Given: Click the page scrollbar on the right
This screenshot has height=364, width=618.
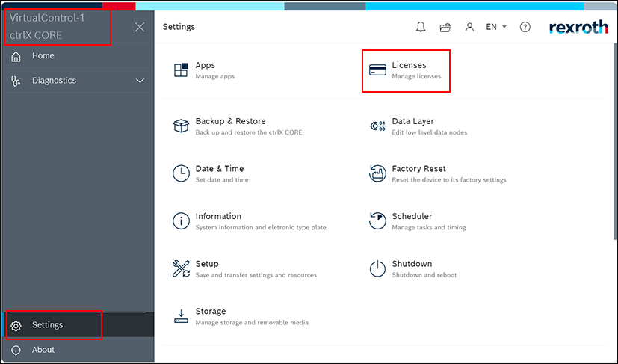Looking at the screenshot, I should pyautogui.click(x=615, y=140).
